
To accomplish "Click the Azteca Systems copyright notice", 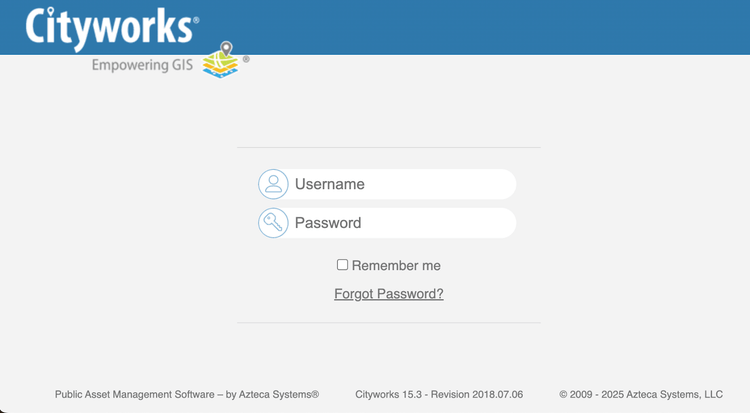I will 641,395.
